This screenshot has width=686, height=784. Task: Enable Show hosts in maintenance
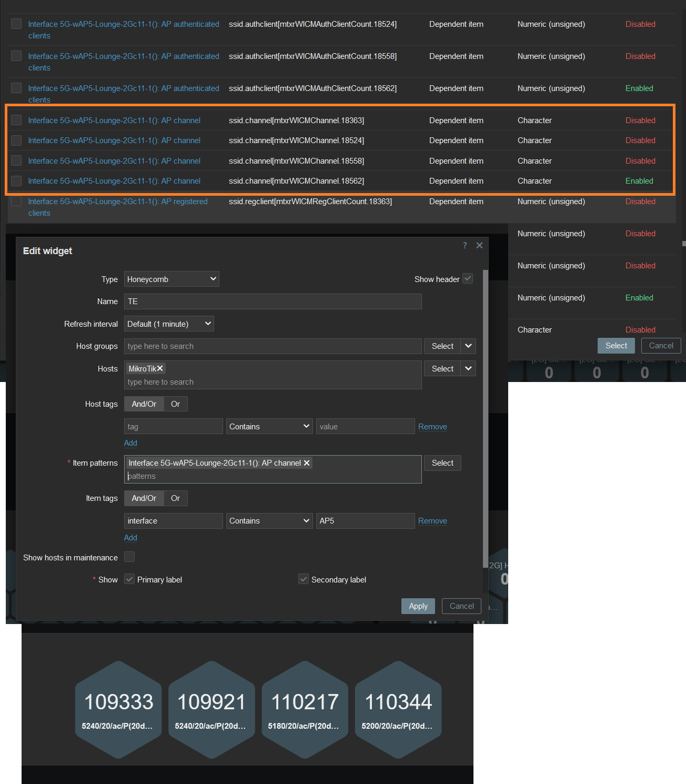pos(129,557)
